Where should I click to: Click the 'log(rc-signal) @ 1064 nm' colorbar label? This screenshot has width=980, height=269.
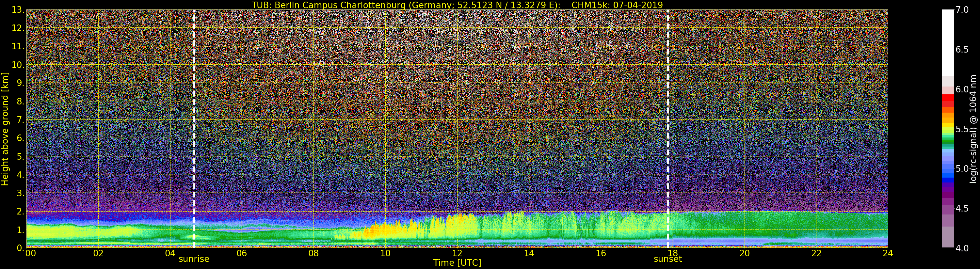tap(973, 129)
